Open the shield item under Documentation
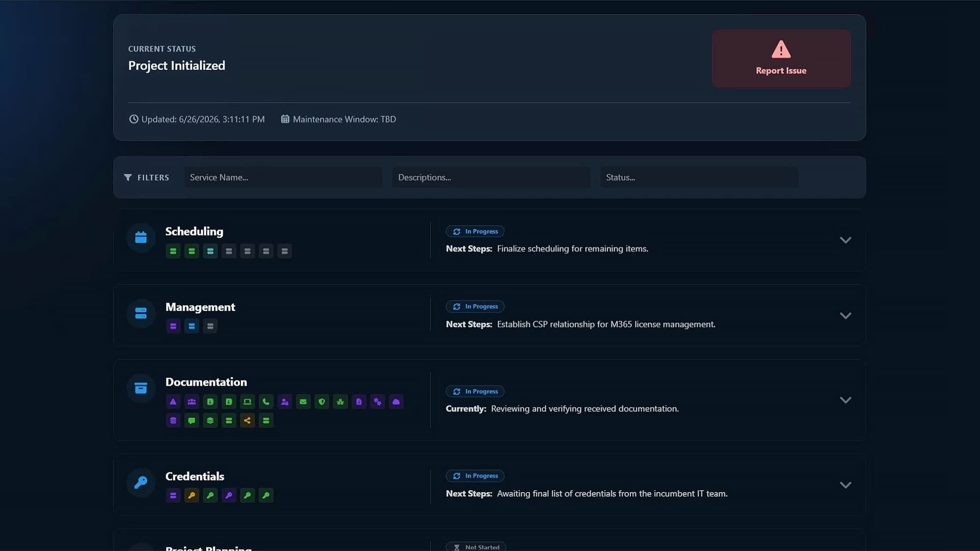The height and width of the screenshot is (551, 980). point(322,402)
